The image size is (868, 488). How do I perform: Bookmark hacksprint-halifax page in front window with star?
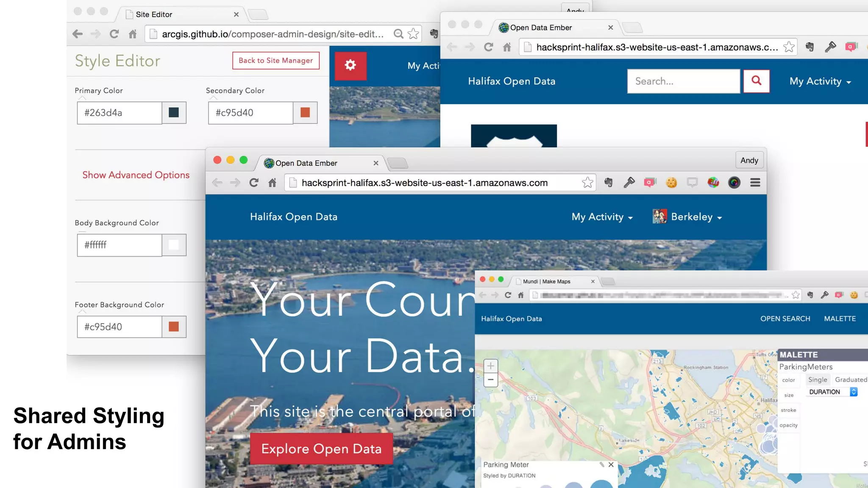[587, 183]
